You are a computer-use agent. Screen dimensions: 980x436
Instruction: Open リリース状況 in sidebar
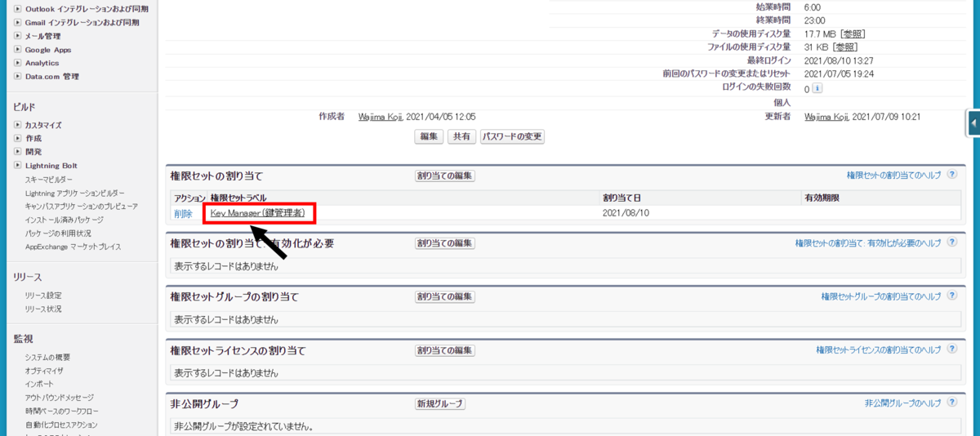pyautogui.click(x=43, y=309)
